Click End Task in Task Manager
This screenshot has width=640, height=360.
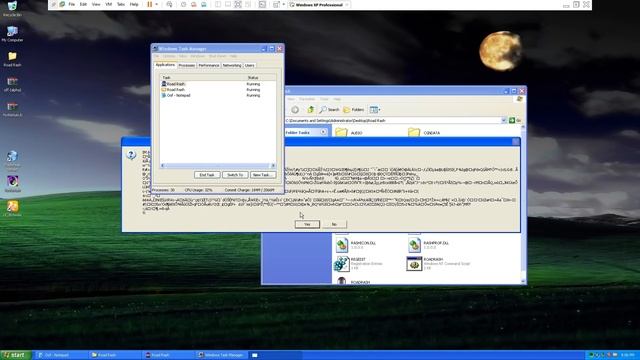(x=207, y=175)
